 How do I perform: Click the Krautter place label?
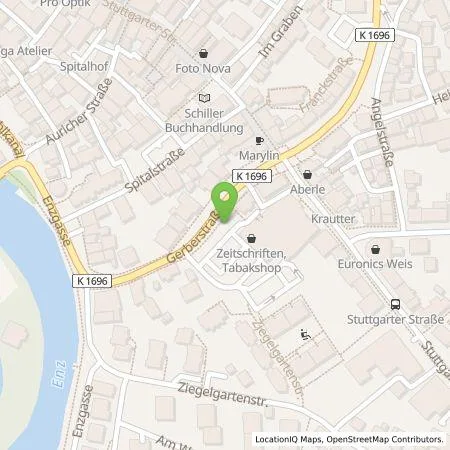[333, 219]
